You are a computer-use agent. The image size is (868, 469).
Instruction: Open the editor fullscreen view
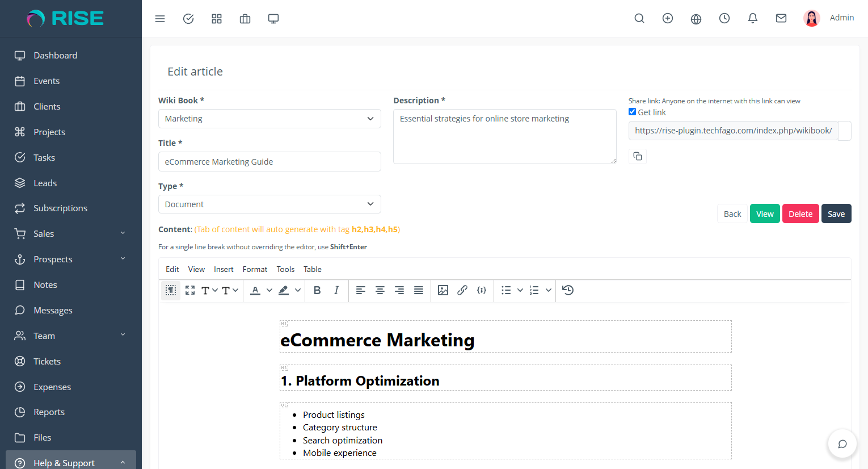(189, 290)
